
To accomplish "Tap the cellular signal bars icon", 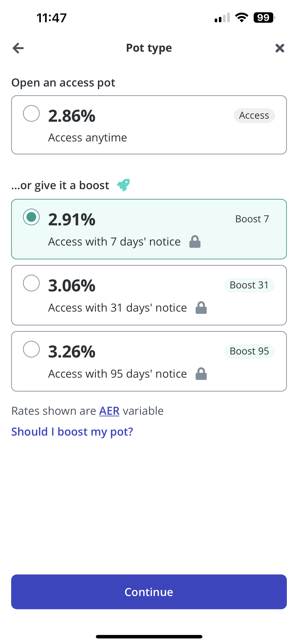I will pos(222,17).
